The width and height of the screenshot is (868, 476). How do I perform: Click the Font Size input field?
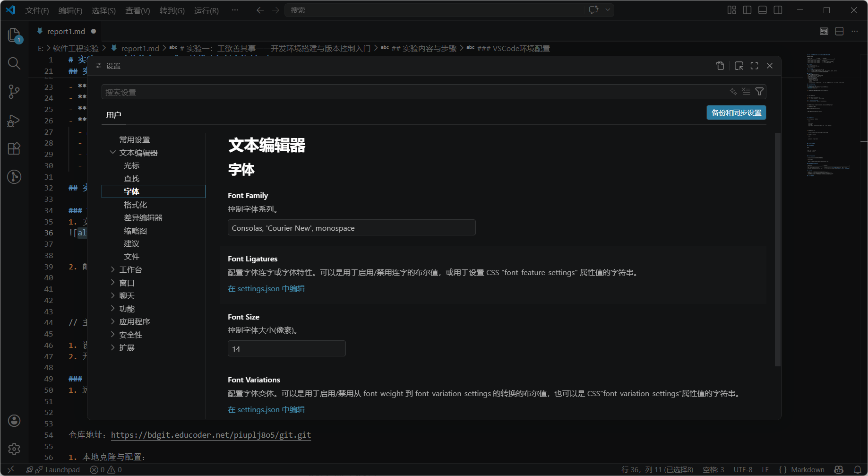(286, 349)
